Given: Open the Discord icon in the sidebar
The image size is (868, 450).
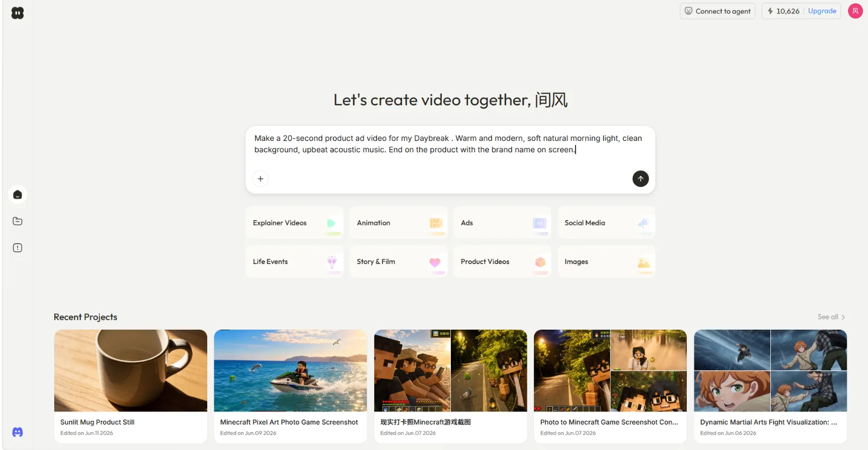Looking at the screenshot, I should point(17,432).
